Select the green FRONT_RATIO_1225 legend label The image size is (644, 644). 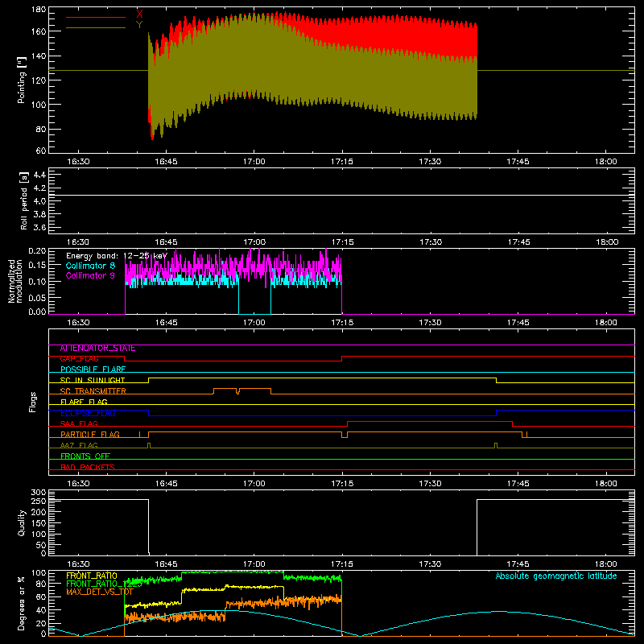click(104, 584)
